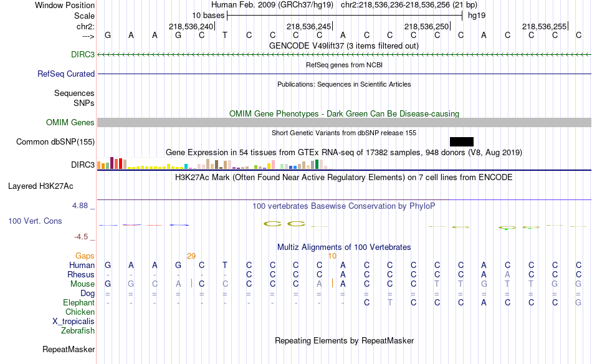Screen dimensions: 592x364
Task: Select the X_tropicalis species row label
Action: pos(74,322)
